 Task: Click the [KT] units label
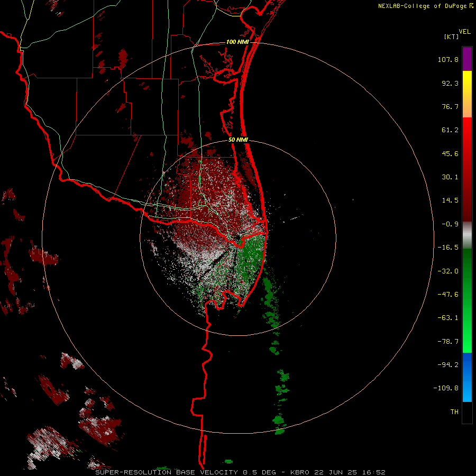point(452,36)
